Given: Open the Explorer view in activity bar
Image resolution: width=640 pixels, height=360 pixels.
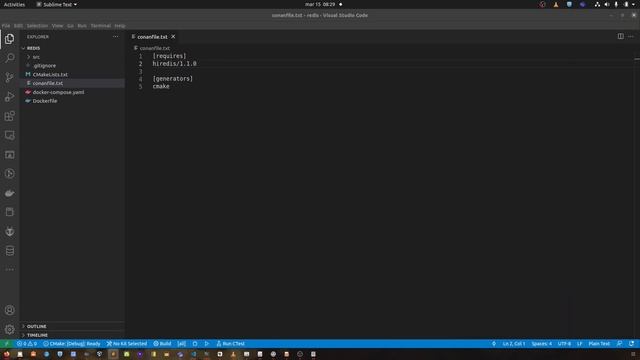Looking at the screenshot, I should point(9,39).
